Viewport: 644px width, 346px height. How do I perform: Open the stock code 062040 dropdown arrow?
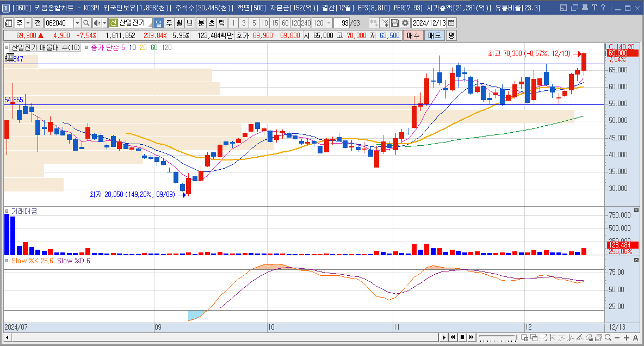click(x=77, y=23)
